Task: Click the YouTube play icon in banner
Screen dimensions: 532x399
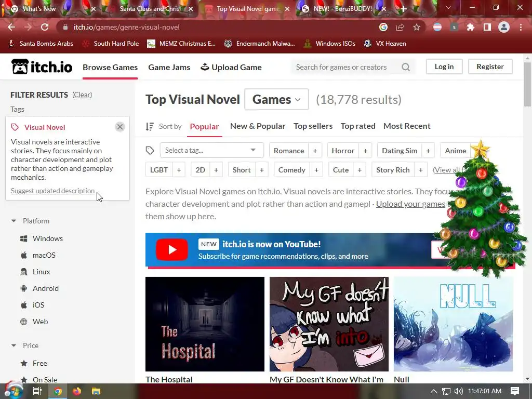Action: (x=172, y=250)
